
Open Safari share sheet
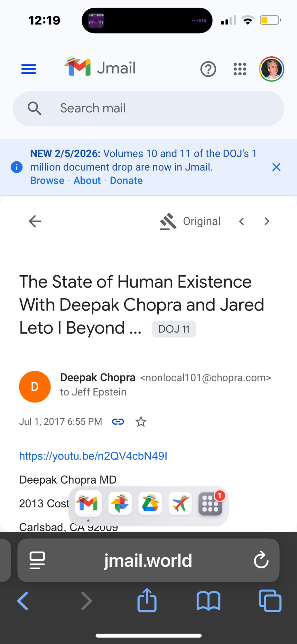[147, 600]
